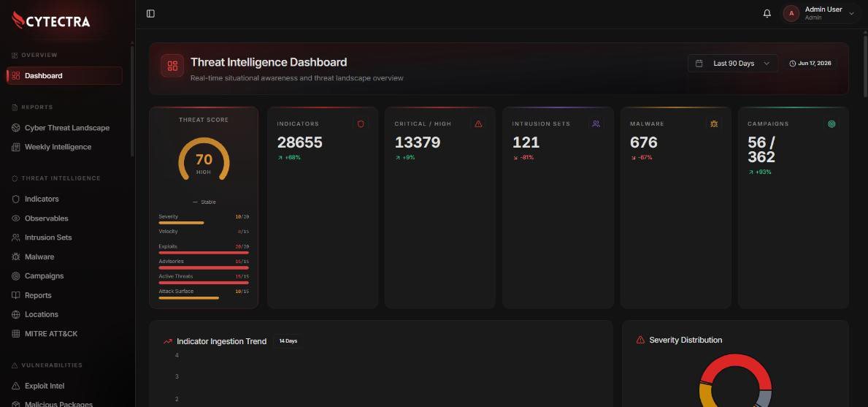Click the Exploits progress bar
The height and width of the screenshot is (407, 868).
[x=204, y=253]
